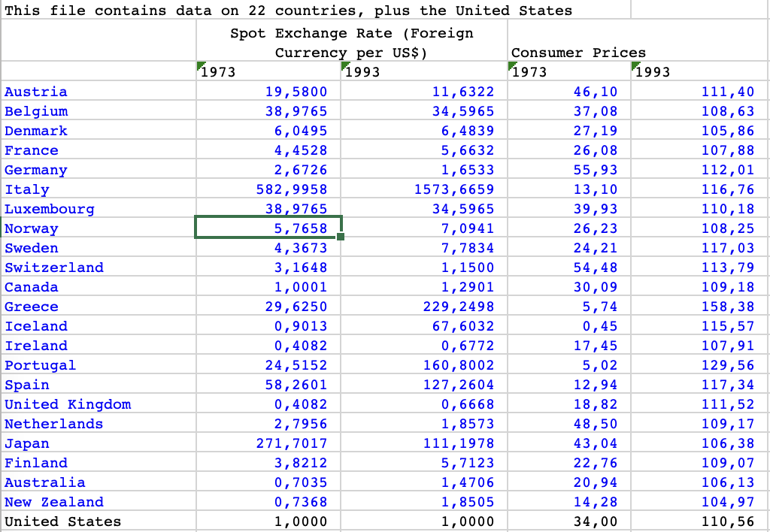Click the note indicator on the first 1973 header
Viewport: 770px width, 532px height.
click(202, 66)
